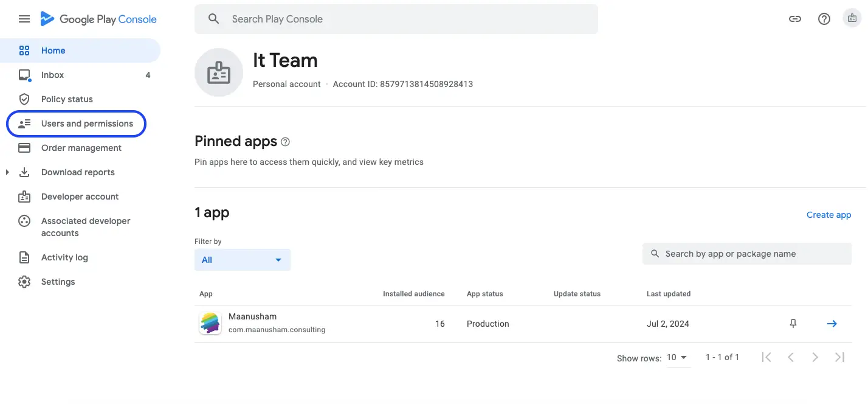Click the Associated developer accounts icon

24,221
